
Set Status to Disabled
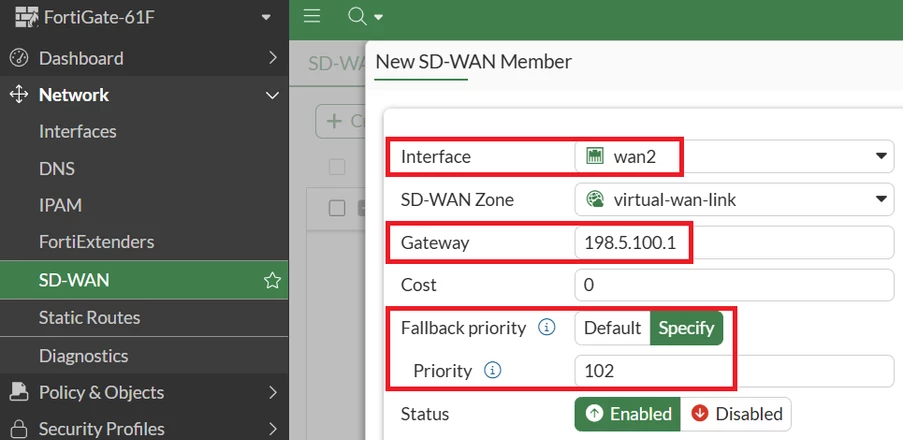(x=736, y=414)
